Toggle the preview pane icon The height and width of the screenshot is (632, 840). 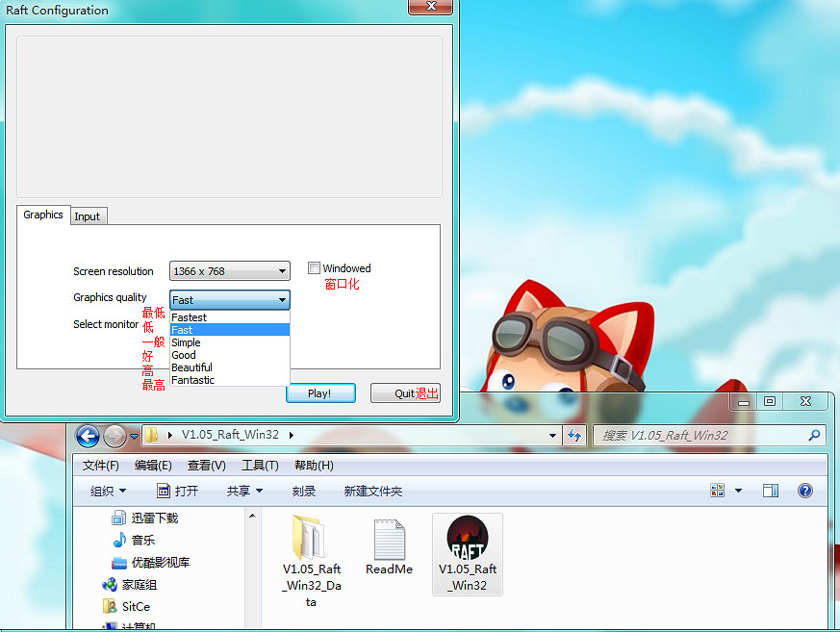pyautogui.click(x=770, y=491)
